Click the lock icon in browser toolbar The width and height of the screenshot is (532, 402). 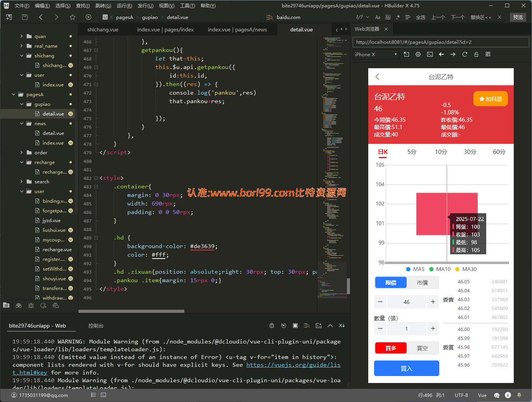[476, 54]
